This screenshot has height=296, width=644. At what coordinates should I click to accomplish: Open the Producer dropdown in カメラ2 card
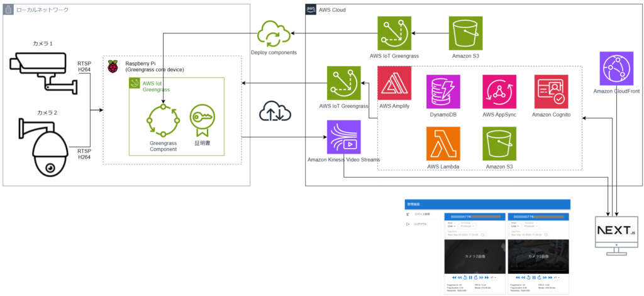click(467, 226)
